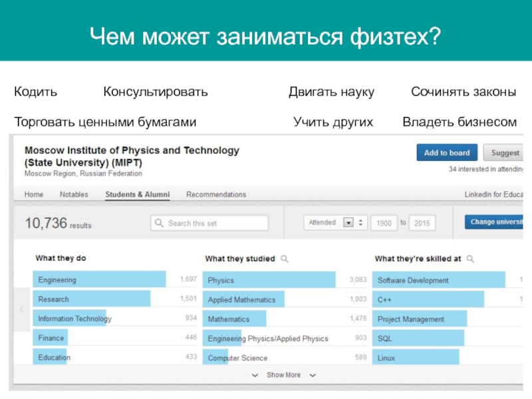Open the Home tab

click(34, 195)
